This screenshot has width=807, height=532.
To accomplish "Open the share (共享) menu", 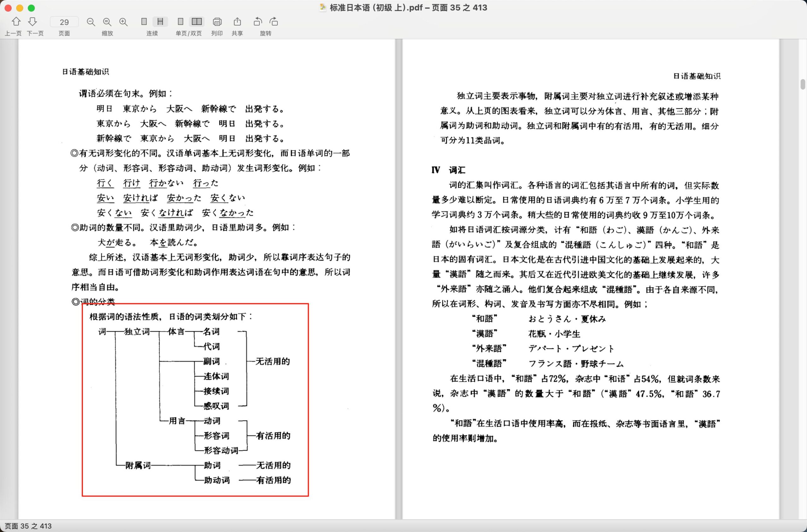I will pyautogui.click(x=237, y=22).
